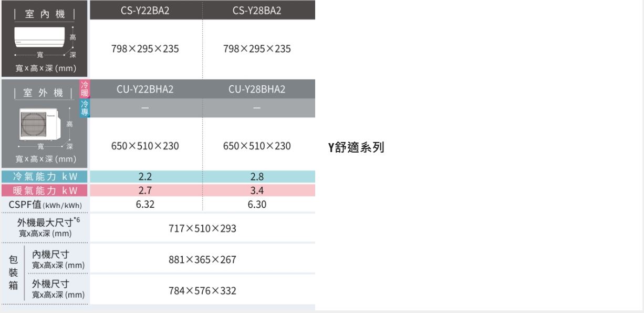This screenshot has height=313, width=644.
Task: Click the 室內機 section label
Action: point(45,13)
